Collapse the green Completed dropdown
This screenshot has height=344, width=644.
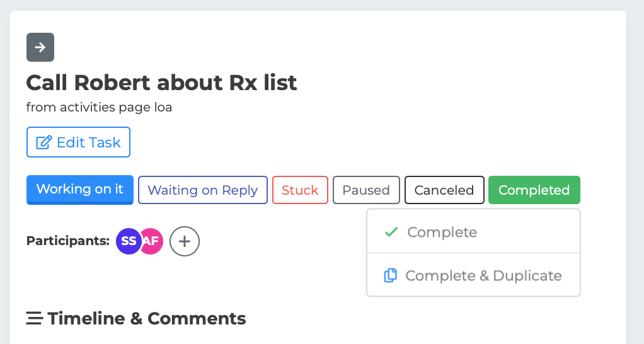[x=534, y=190]
